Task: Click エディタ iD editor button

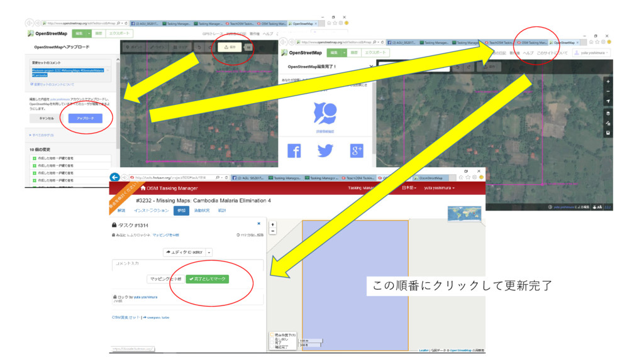Action: pyautogui.click(x=184, y=253)
